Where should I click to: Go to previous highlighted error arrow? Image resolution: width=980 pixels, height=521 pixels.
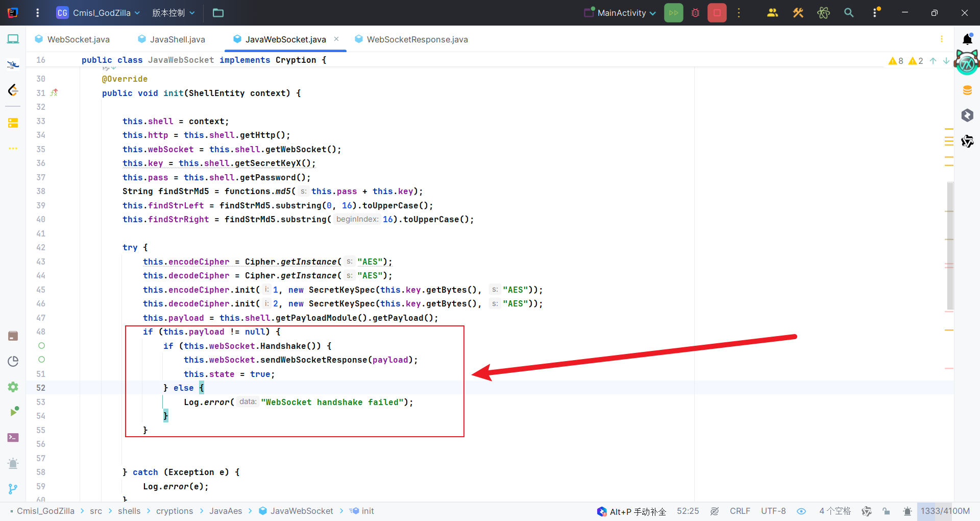pyautogui.click(x=933, y=61)
